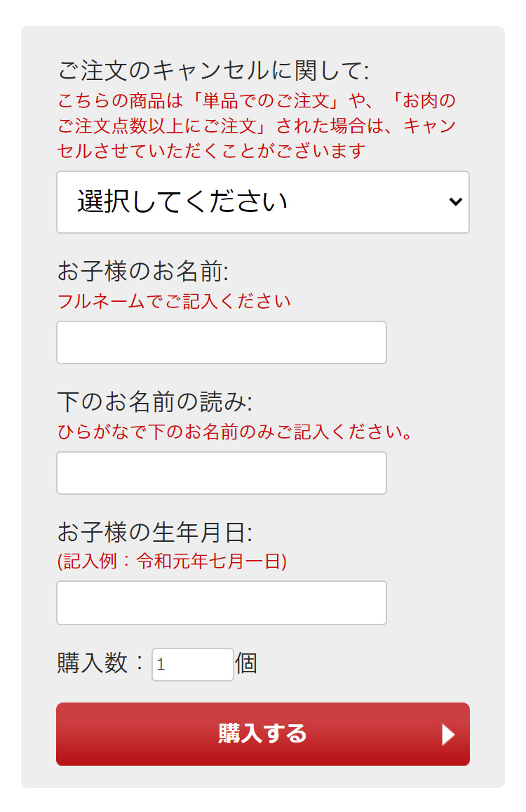This screenshot has width=526, height=812.
Task: Click the 下のお名前の読み label
Action: pyautogui.click(x=155, y=402)
